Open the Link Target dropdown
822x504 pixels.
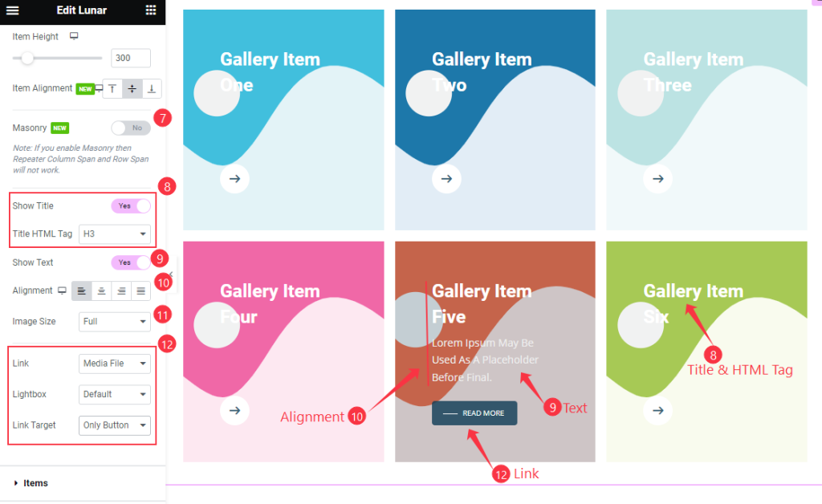coord(114,425)
